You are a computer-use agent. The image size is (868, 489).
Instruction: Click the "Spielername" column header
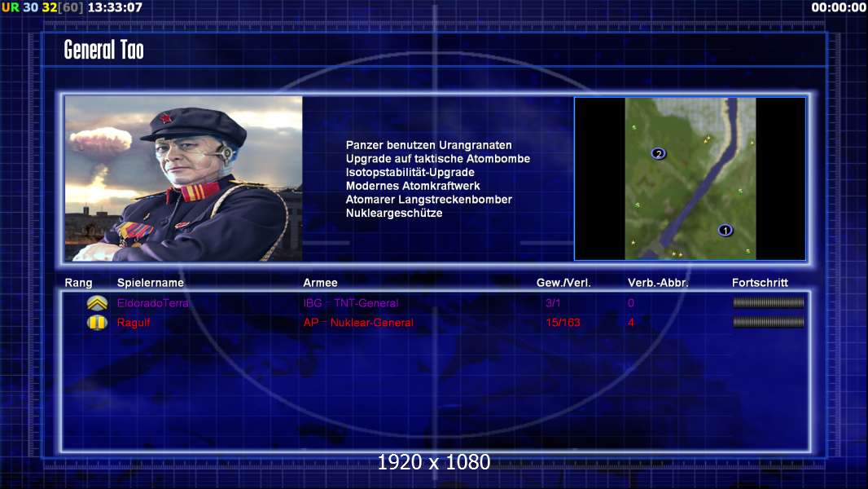pyautogui.click(x=151, y=283)
